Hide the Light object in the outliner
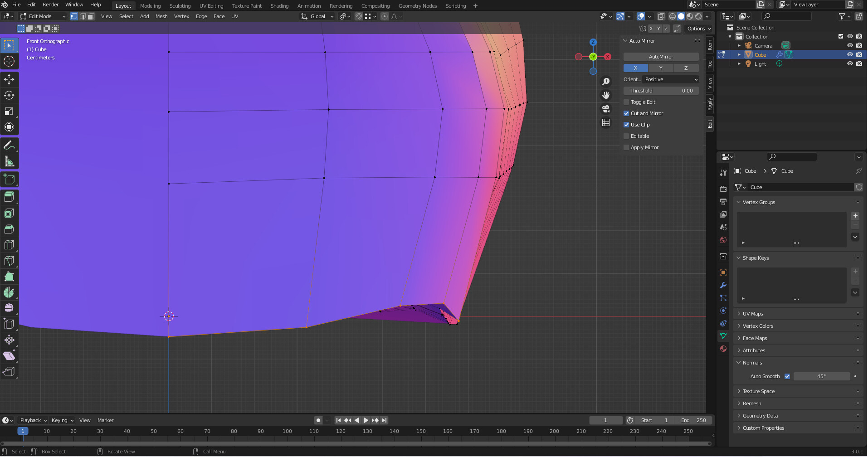868x457 pixels. [850, 64]
